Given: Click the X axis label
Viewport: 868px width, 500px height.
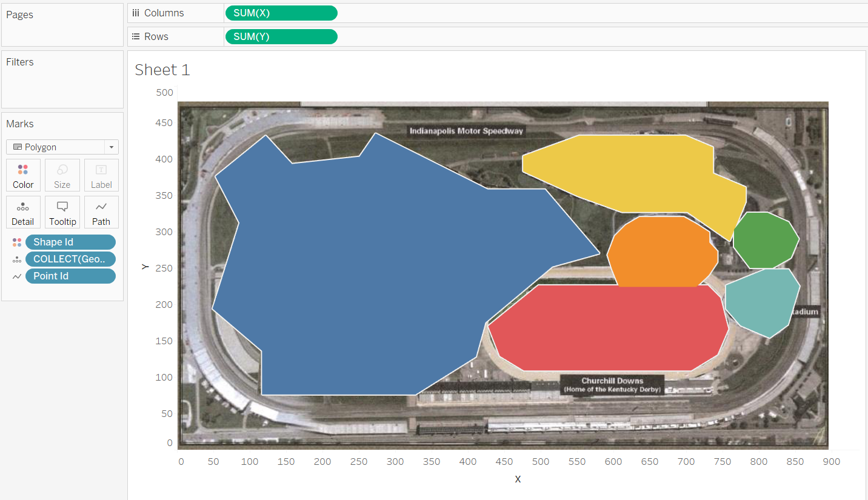Looking at the screenshot, I should [518, 479].
